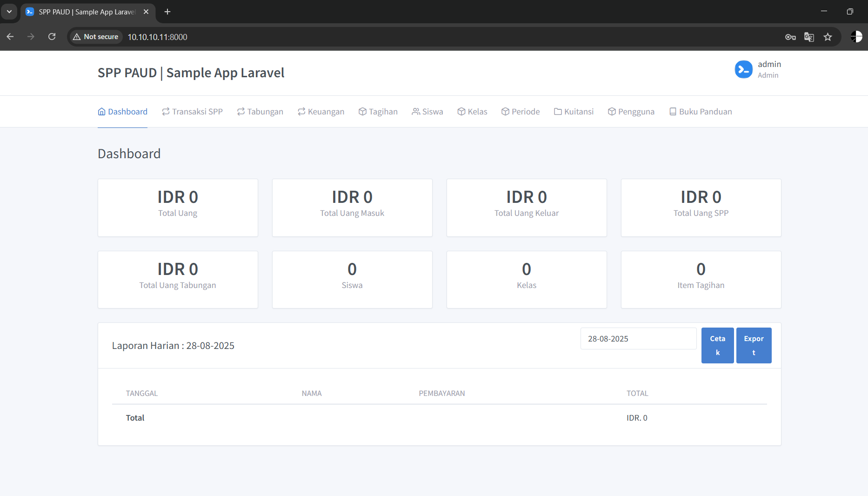
Task: Open the date picker field showing 28-08-2025
Action: point(638,338)
